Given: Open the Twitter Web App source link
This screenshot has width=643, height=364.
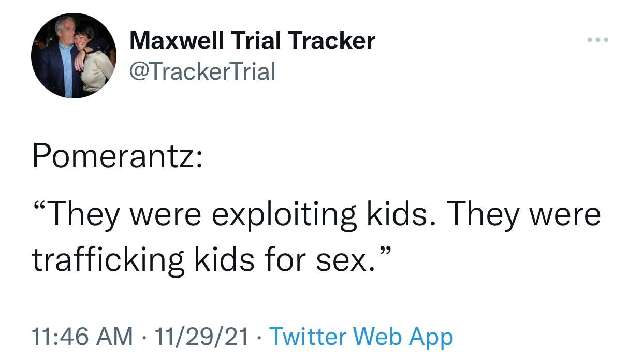Looking at the screenshot, I should click(x=361, y=337).
